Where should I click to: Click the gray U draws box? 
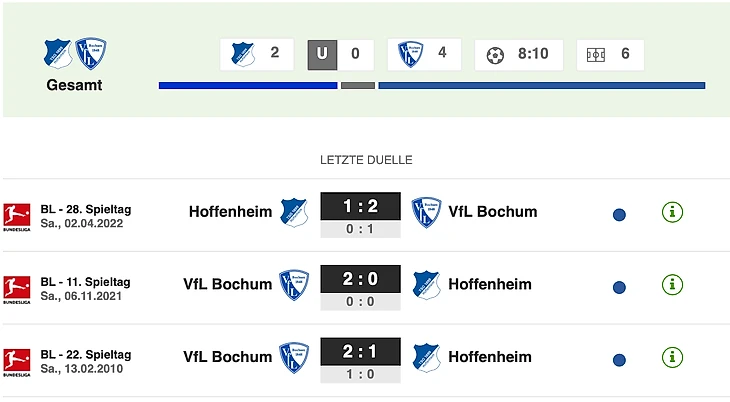[x=322, y=54]
